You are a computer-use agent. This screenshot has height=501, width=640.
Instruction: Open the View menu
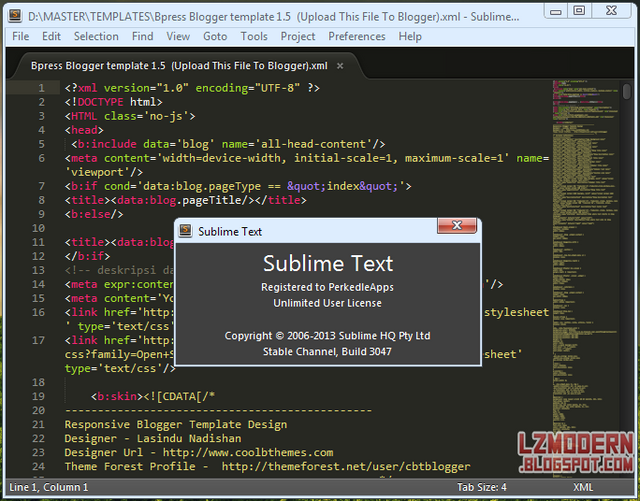click(178, 36)
